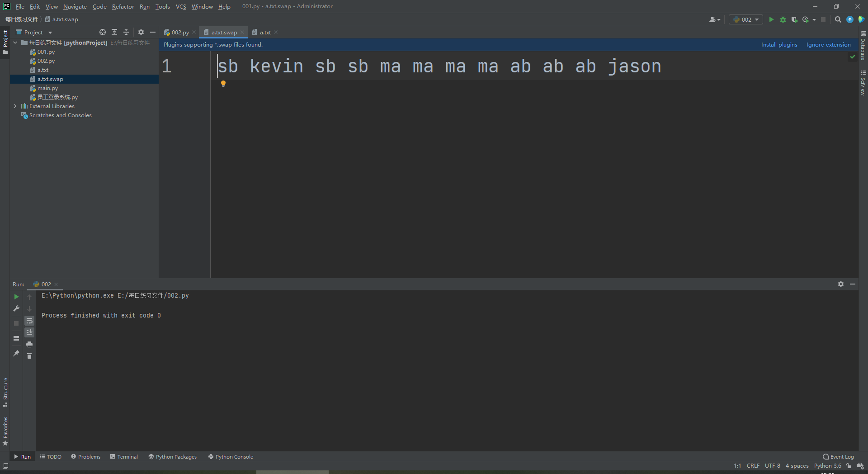
Task: Click IDE notifications icon in status bar
Action: [x=860, y=466]
